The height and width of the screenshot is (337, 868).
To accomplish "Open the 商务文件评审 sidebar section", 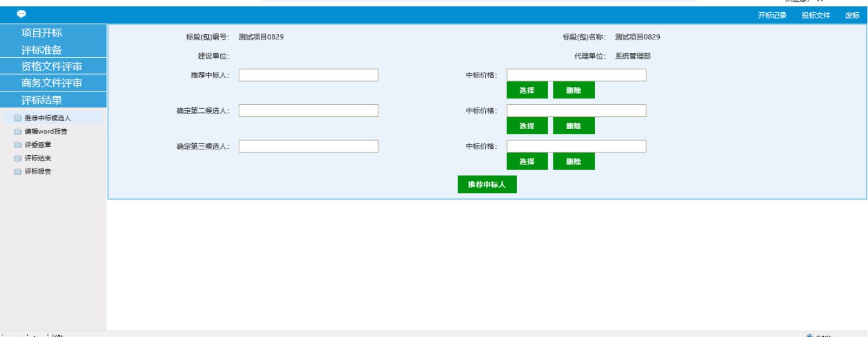I will click(51, 83).
